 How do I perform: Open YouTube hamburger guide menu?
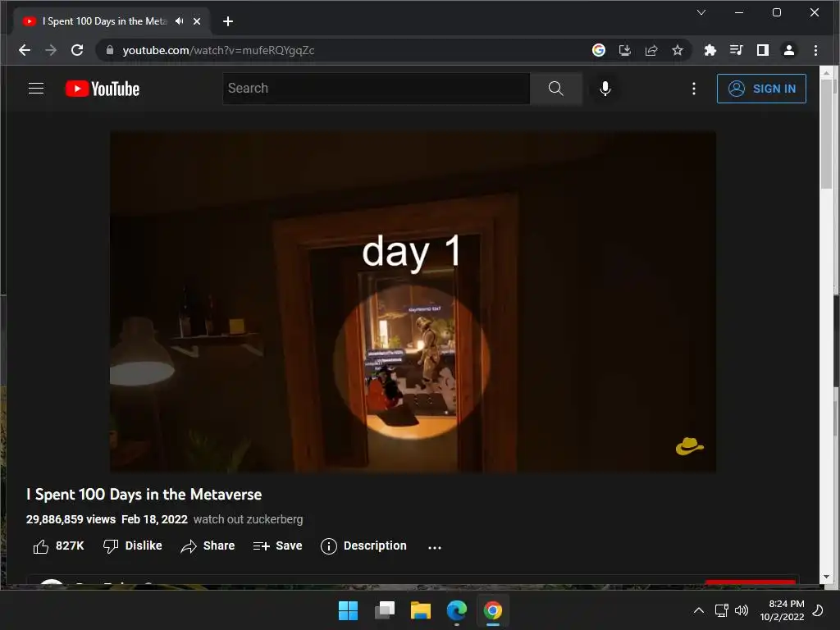(x=36, y=89)
